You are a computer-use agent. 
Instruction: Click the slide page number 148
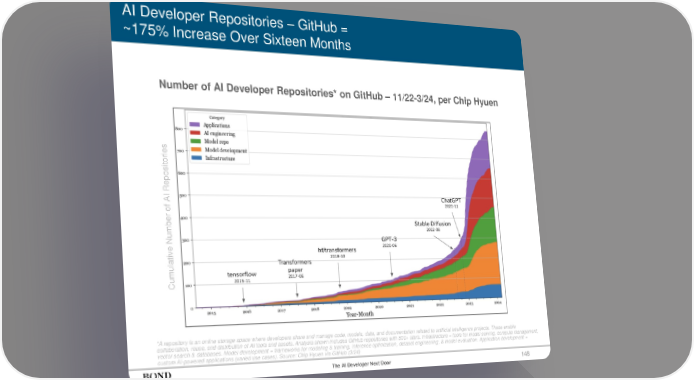525,354
